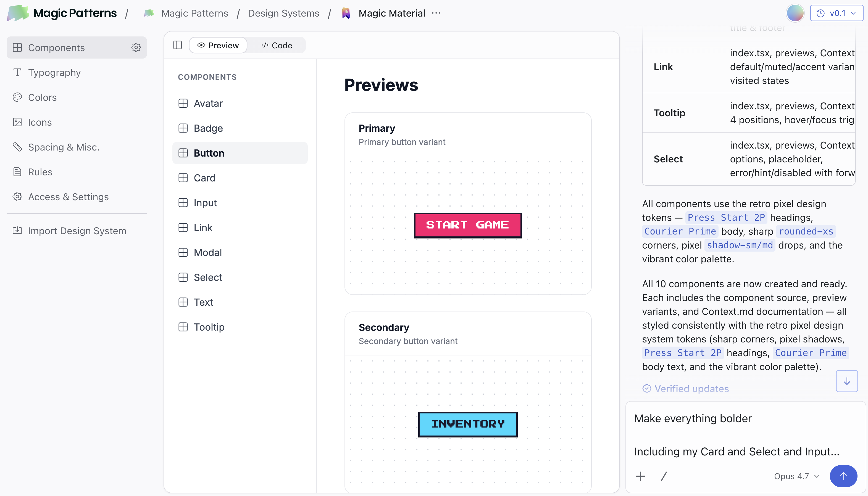Open the Opus 4.7 model selector
Screen dimensions: 868x496
[796, 476]
